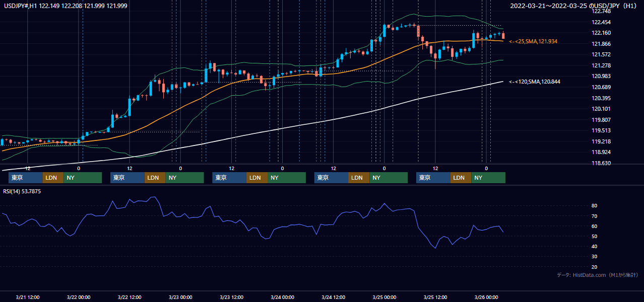Click RSI scale value 50
The width and height of the screenshot is (644, 302).
click(595, 236)
